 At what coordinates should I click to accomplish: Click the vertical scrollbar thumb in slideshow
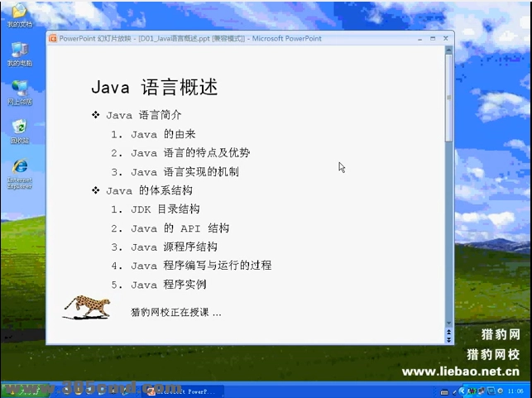(449, 98)
